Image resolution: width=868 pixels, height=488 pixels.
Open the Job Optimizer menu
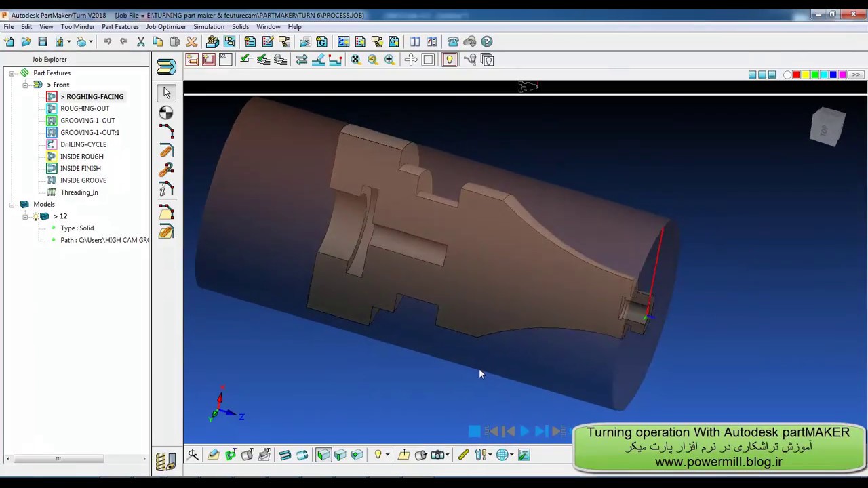pyautogui.click(x=166, y=27)
